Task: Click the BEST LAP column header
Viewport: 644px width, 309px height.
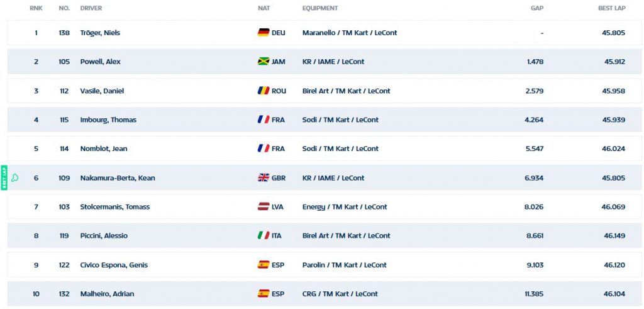Action: 611,8
